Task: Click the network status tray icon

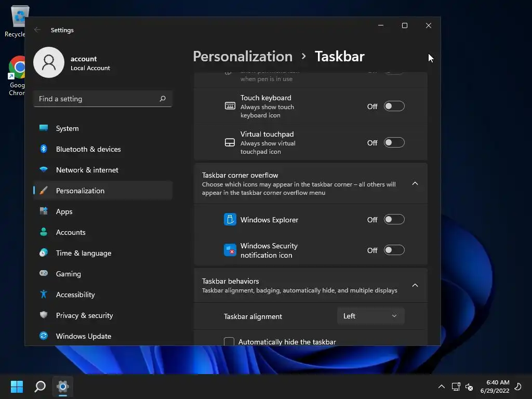Action: 456,387
